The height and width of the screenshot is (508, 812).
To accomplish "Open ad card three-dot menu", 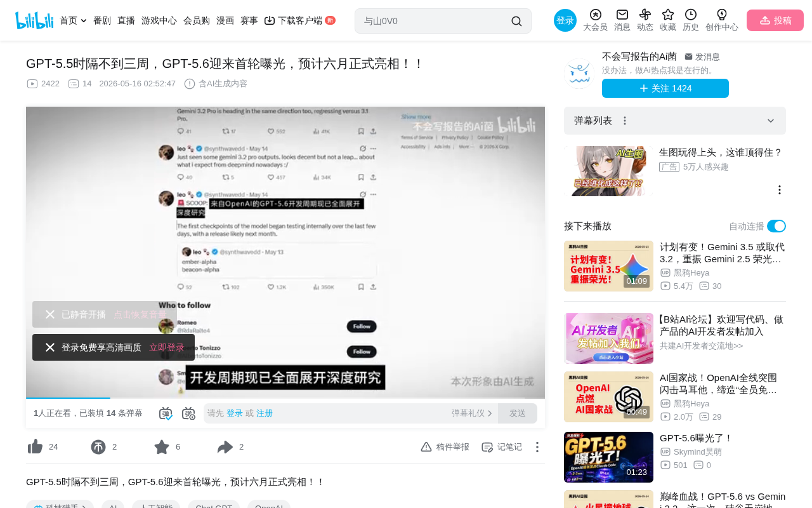I will 780,190.
